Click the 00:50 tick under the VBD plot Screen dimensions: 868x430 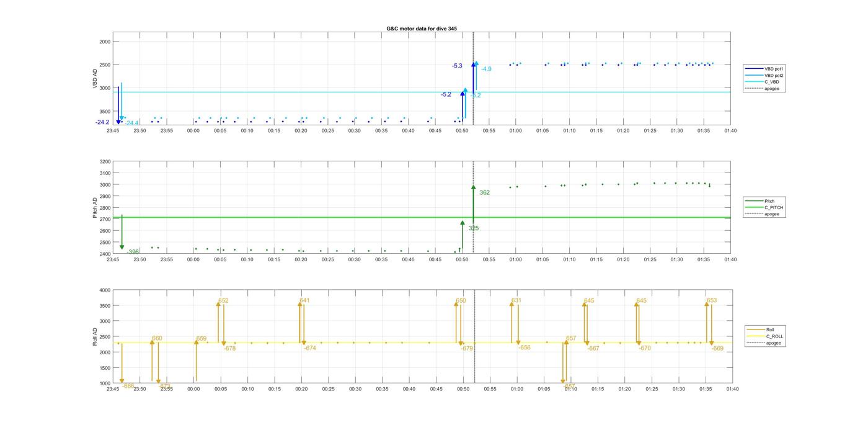[x=462, y=130]
